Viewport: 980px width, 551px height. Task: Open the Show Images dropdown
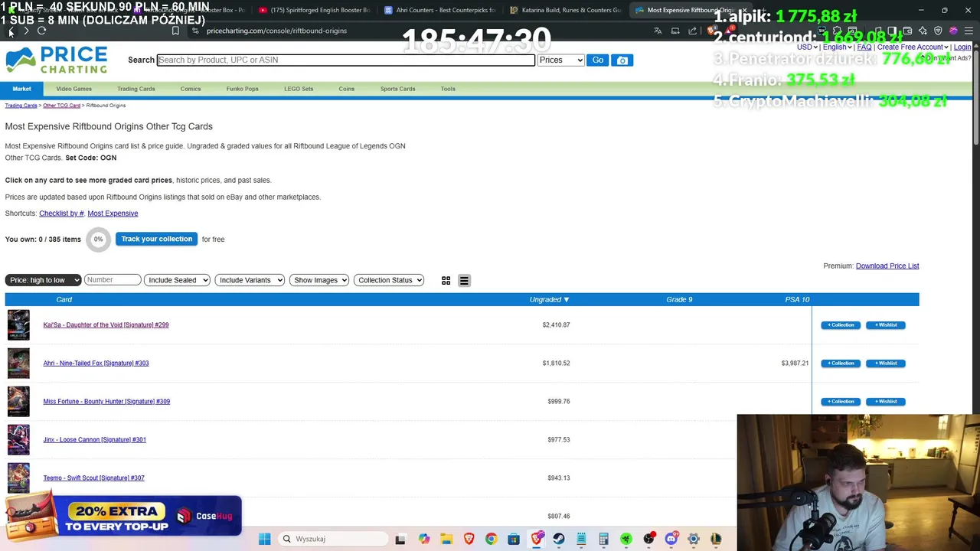pos(320,280)
